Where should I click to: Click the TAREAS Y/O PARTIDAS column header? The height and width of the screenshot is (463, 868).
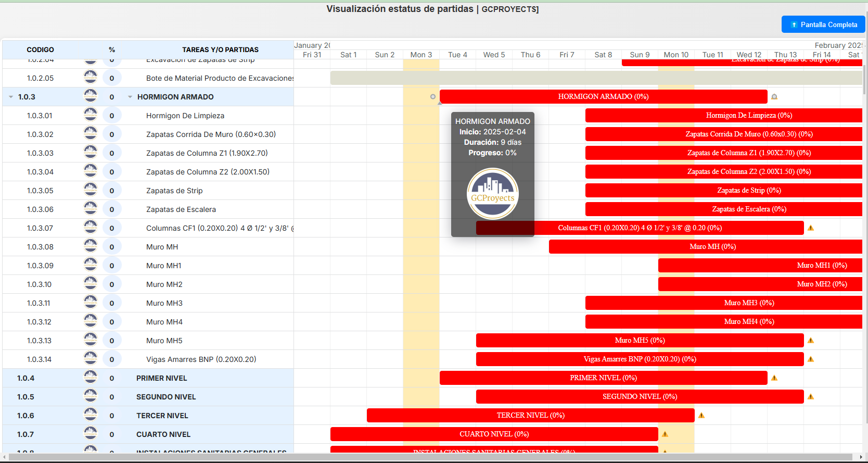pyautogui.click(x=220, y=49)
